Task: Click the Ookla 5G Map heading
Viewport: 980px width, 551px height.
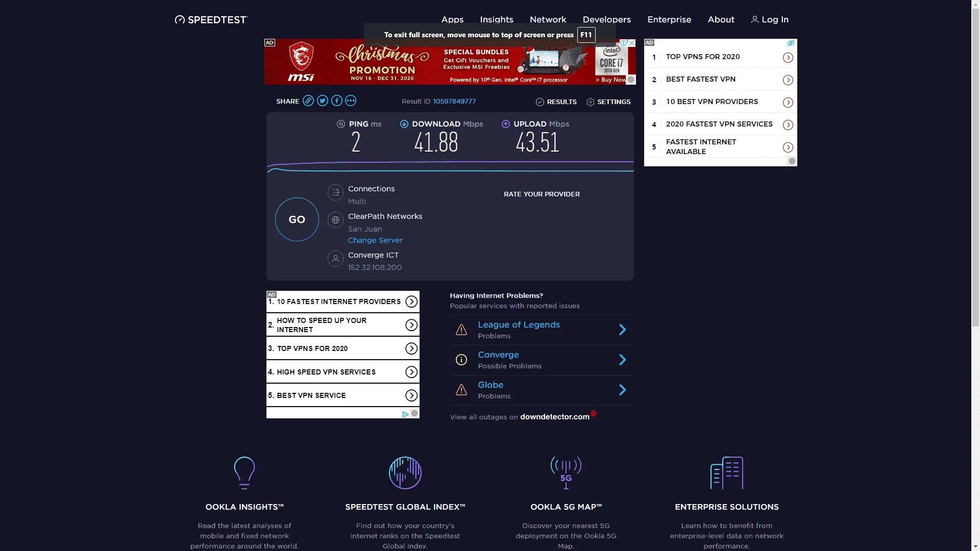Action: pyautogui.click(x=566, y=507)
